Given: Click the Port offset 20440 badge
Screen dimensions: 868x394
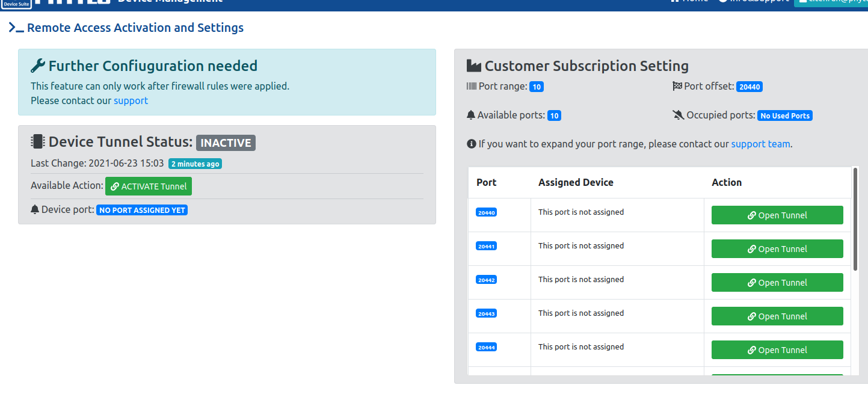Looking at the screenshot, I should coord(749,87).
